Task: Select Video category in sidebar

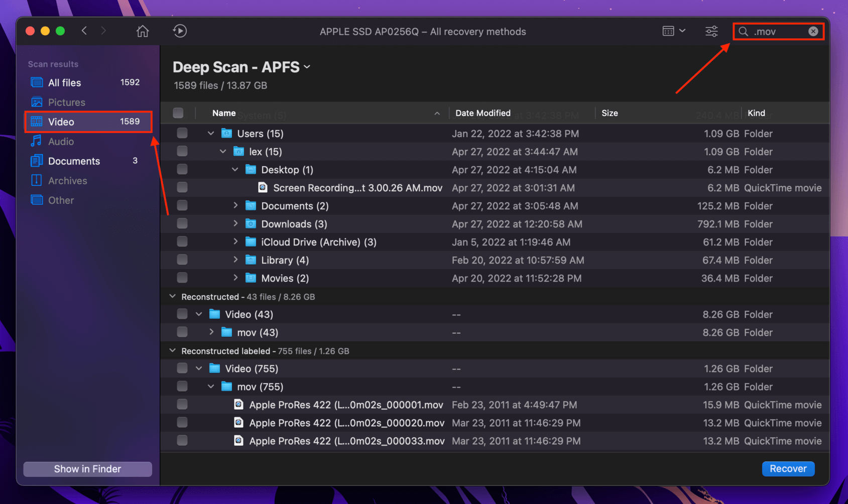Action: [88, 121]
